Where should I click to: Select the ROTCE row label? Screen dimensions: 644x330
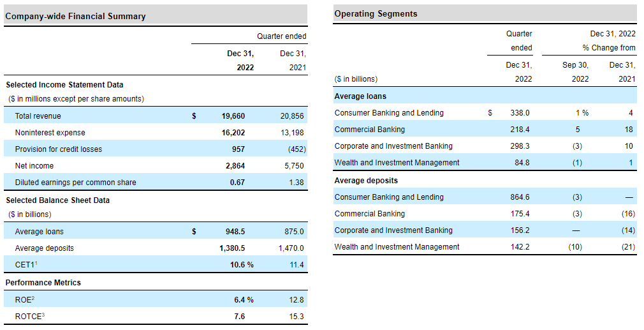tap(29, 317)
